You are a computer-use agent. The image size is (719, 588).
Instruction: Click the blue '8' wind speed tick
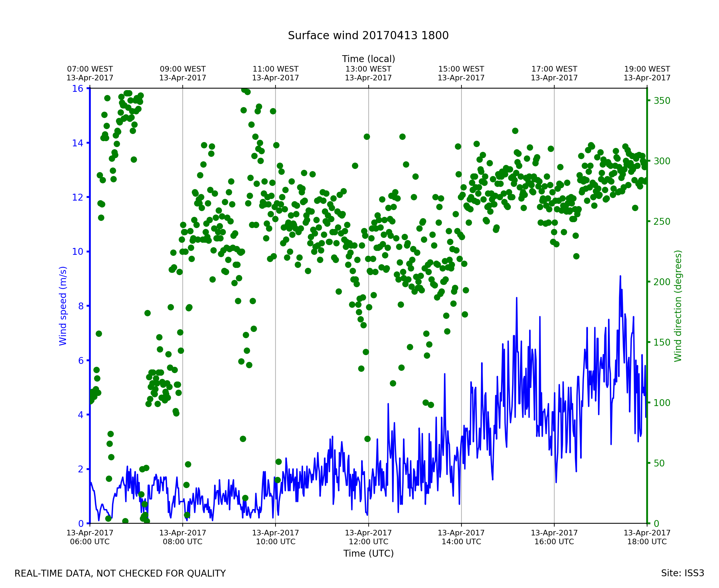pyautogui.click(x=81, y=306)
